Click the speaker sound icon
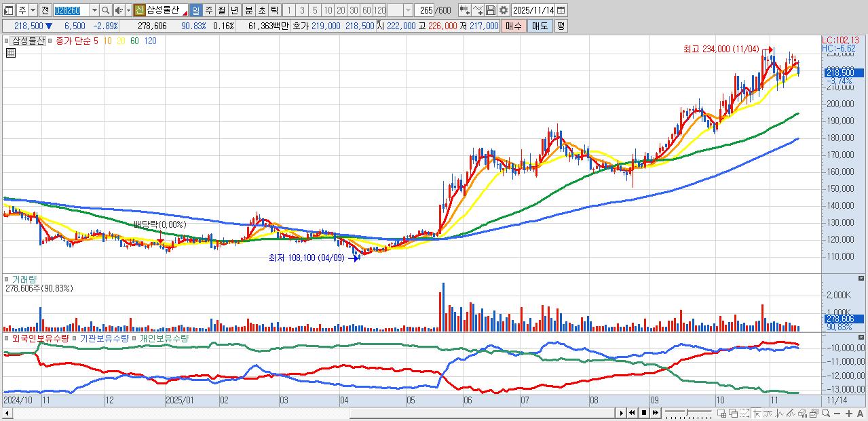868x421 pixels. click(x=119, y=10)
